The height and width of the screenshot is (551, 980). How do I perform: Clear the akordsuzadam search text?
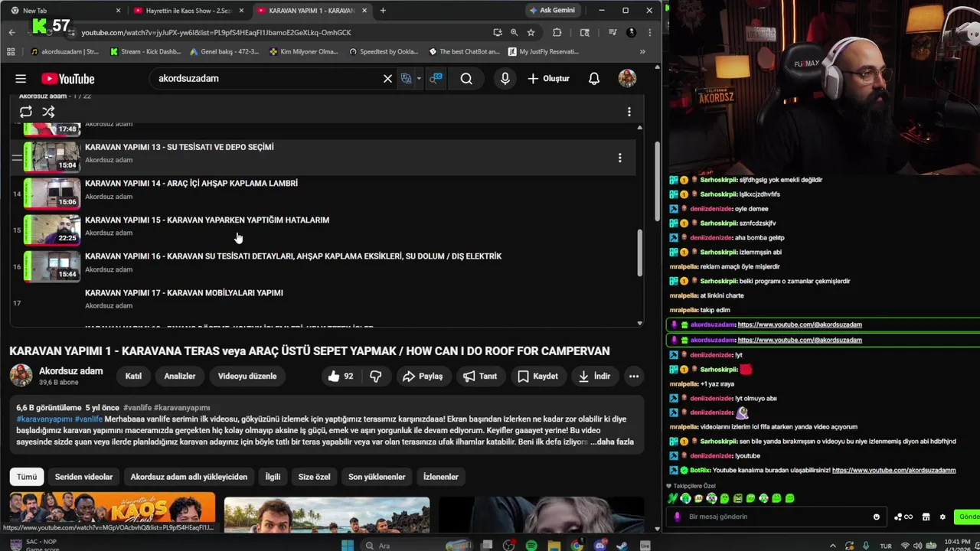pyautogui.click(x=387, y=79)
